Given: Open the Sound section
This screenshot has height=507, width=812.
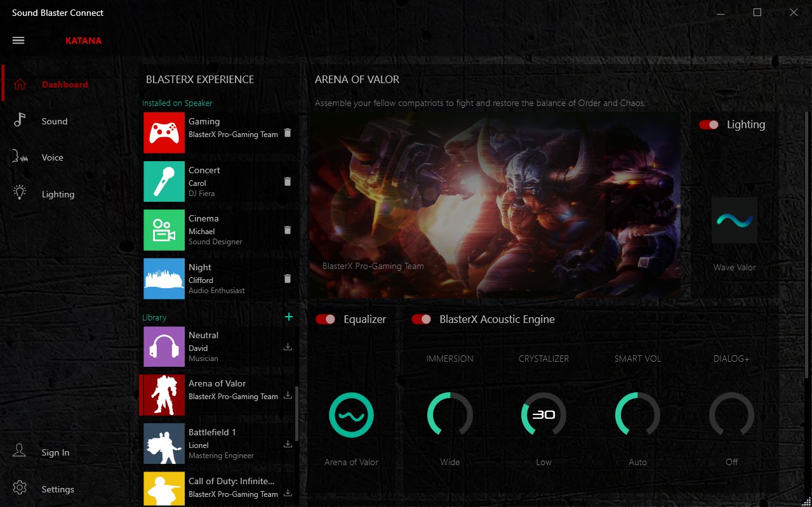Looking at the screenshot, I should coord(55,121).
